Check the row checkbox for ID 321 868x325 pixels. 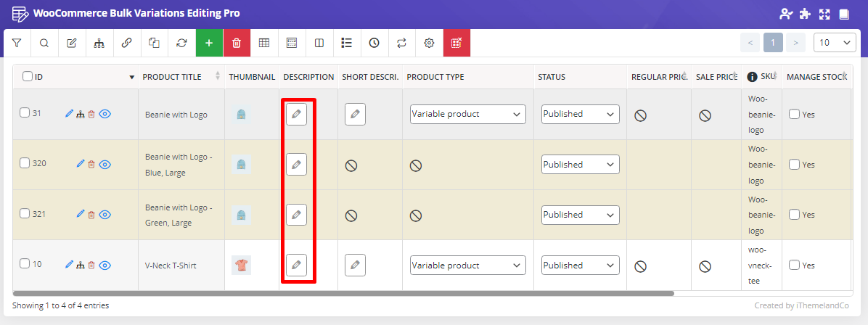click(25, 213)
